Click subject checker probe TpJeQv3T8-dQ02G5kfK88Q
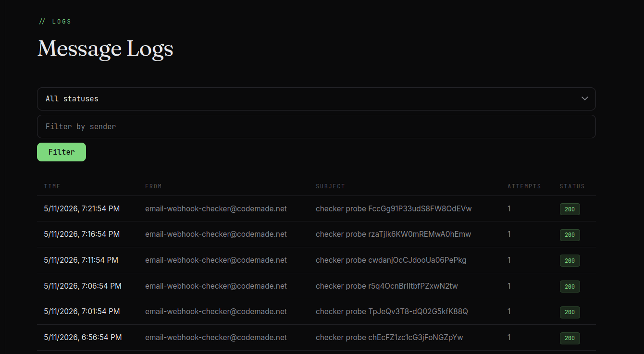644x354 pixels. [x=392, y=312]
